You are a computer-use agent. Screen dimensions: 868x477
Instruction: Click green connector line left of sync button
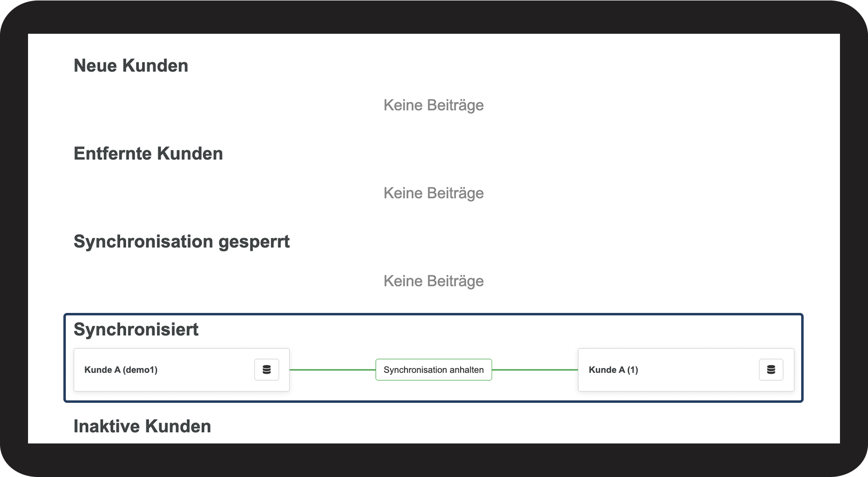click(x=332, y=370)
